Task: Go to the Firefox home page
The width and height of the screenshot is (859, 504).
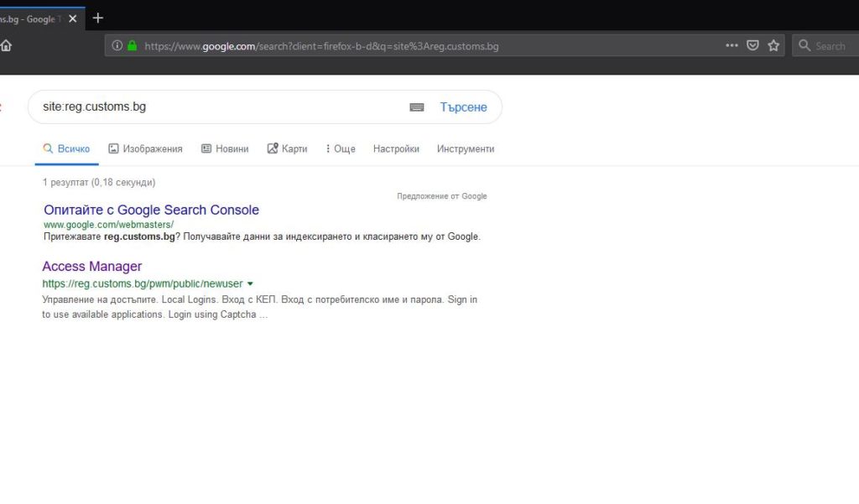Action: (6, 45)
